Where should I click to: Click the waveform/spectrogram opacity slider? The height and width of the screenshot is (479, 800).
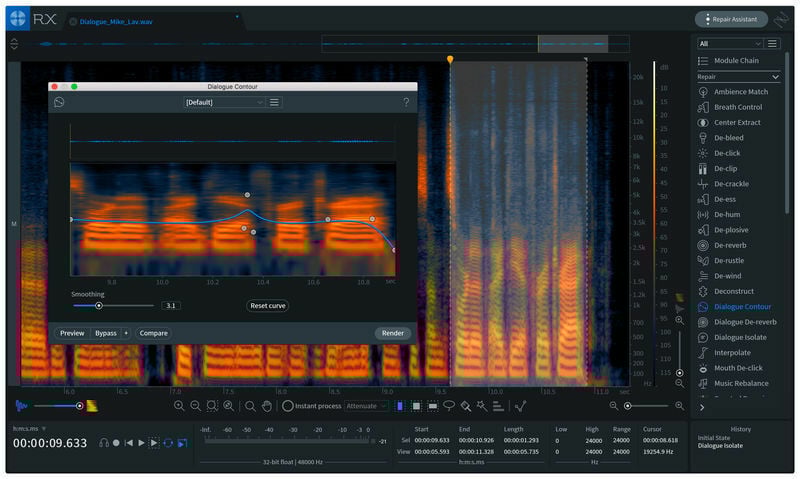[x=80, y=406]
